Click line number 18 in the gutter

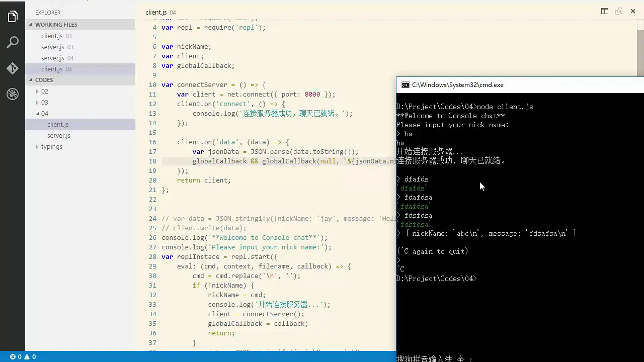(x=152, y=161)
